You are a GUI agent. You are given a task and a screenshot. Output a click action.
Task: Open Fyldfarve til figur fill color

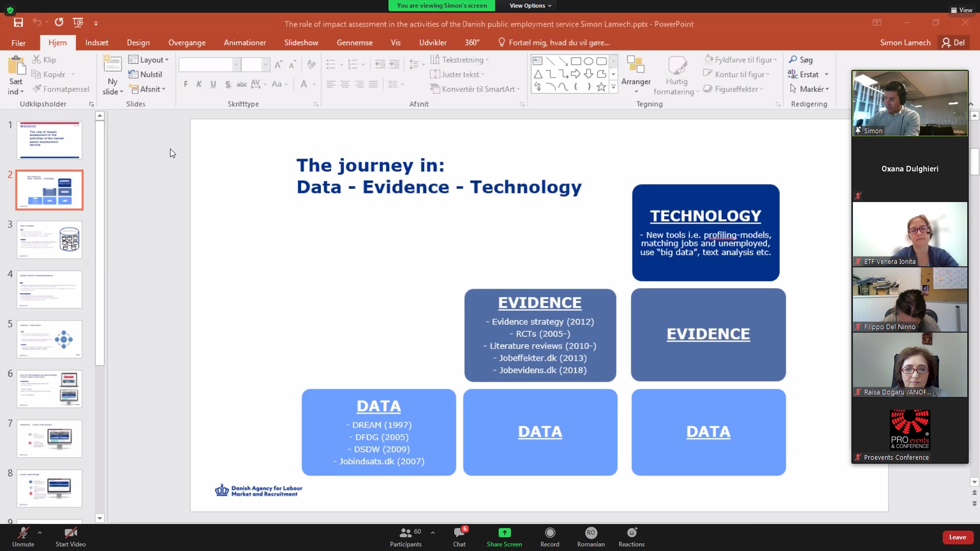(740, 60)
